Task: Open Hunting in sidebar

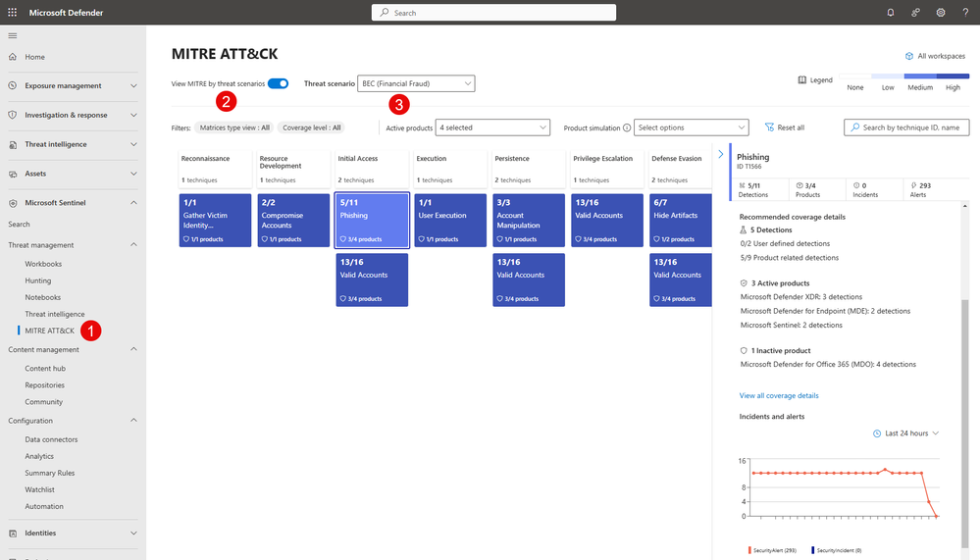Action: (x=38, y=280)
